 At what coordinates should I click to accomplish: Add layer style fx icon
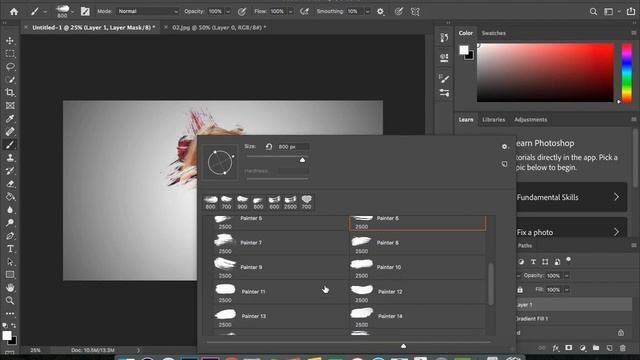click(556, 348)
